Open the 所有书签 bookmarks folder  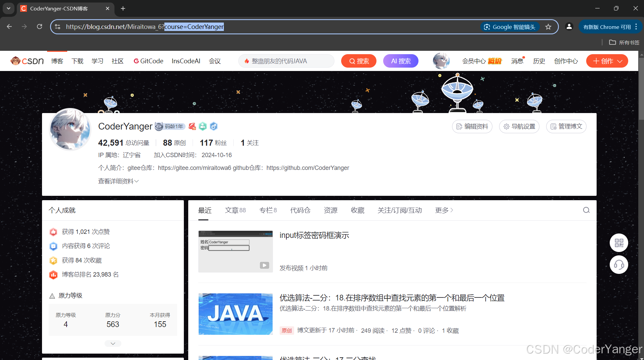[x=624, y=42]
